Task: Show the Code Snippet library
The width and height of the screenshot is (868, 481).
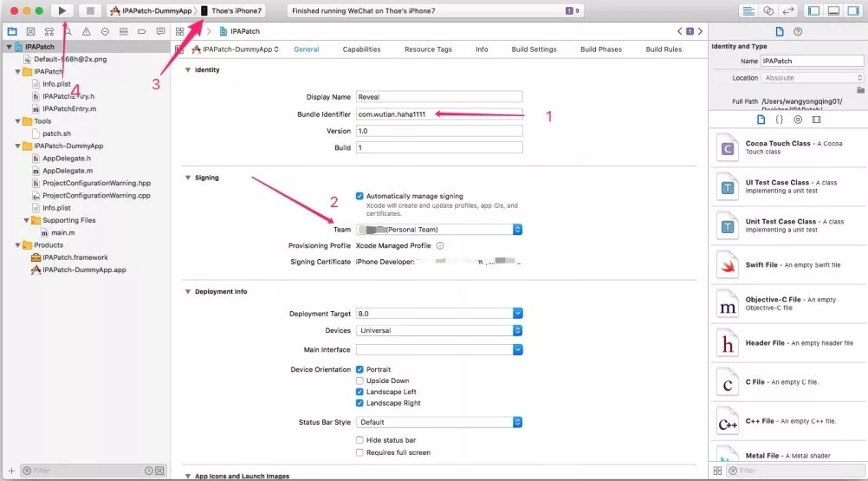Action: pos(780,119)
